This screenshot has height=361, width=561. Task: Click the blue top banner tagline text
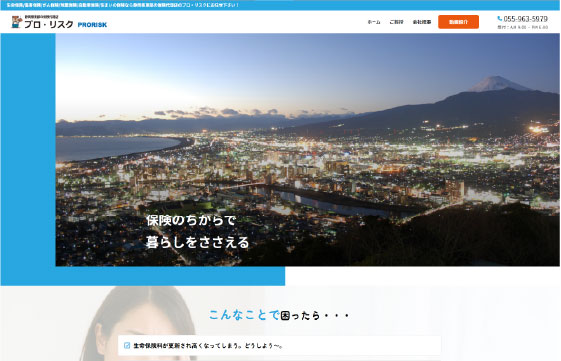pyautogui.click(x=122, y=5)
